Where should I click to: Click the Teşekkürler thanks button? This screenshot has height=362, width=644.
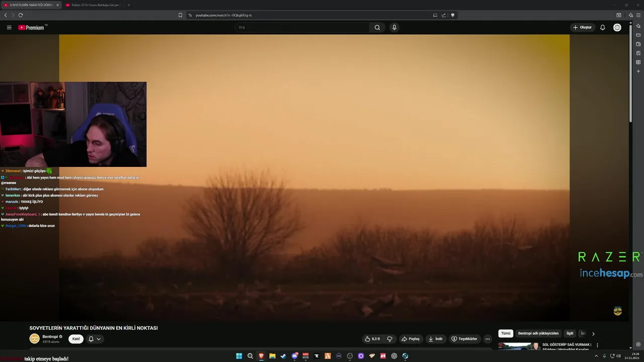(464, 339)
